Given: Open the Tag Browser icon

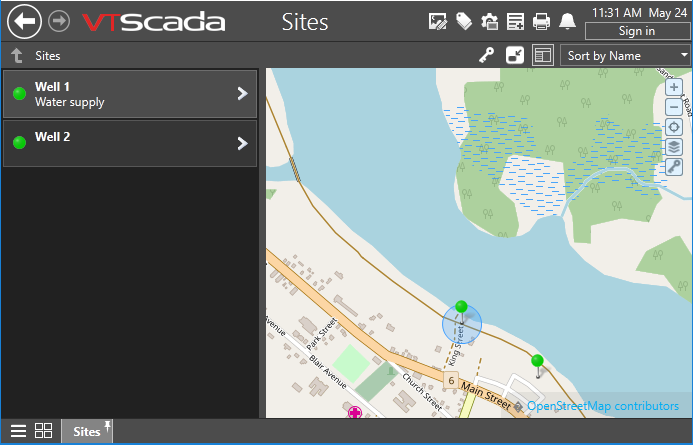Looking at the screenshot, I should tap(464, 21).
